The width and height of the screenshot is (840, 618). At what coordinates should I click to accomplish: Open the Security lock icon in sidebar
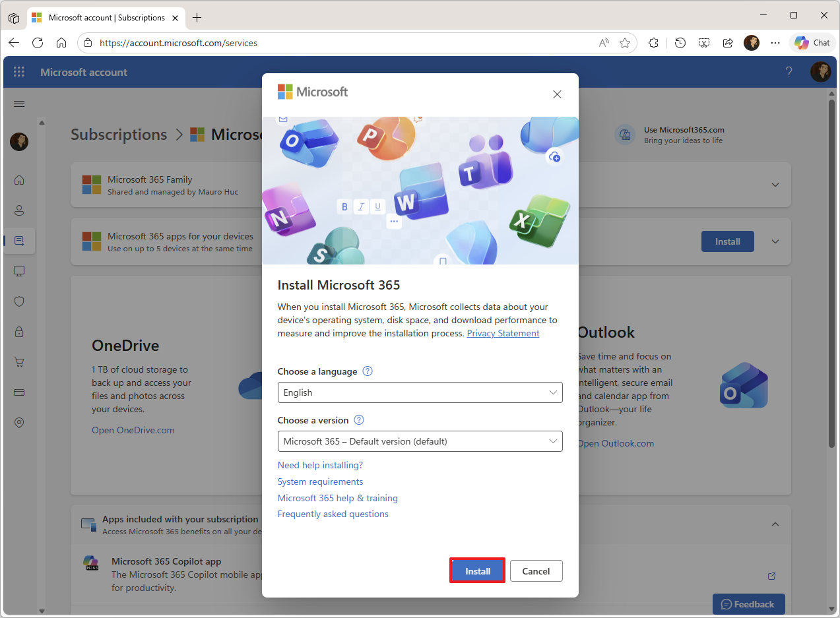(19, 332)
